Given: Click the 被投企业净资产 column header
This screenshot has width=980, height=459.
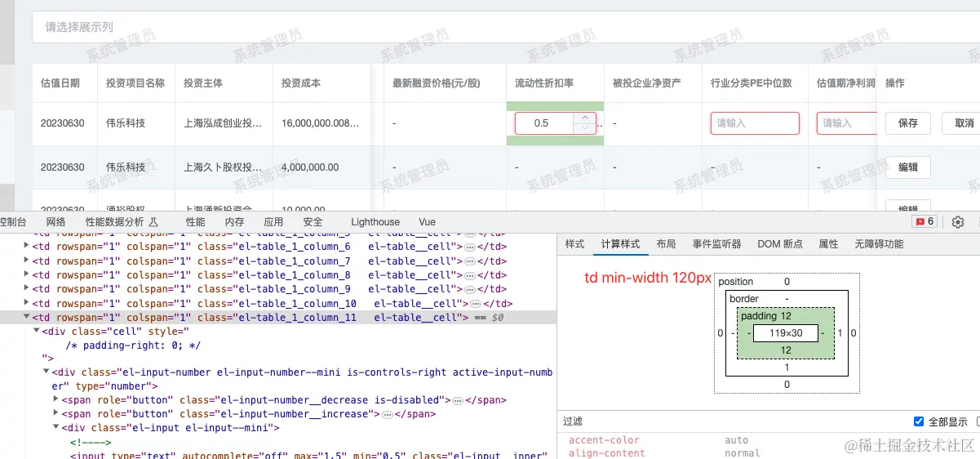Looking at the screenshot, I should click(647, 83).
